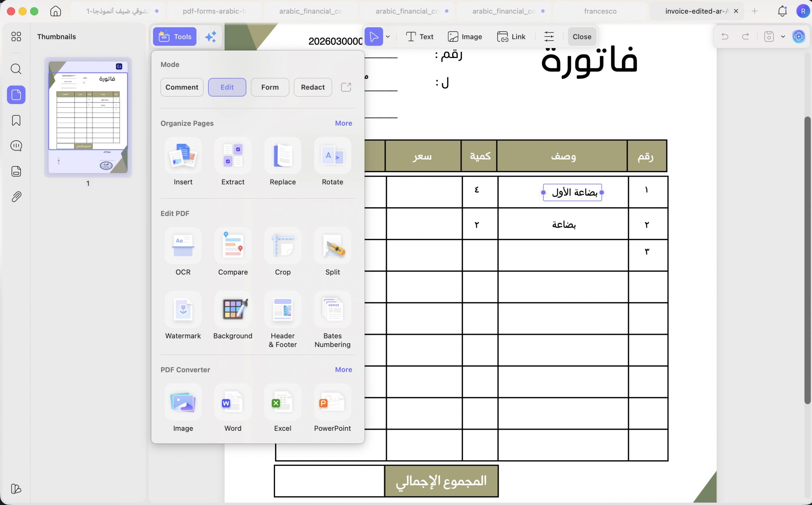Open the search panel in left sidebar
Viewport: 812px width, 505px height.
16,69
